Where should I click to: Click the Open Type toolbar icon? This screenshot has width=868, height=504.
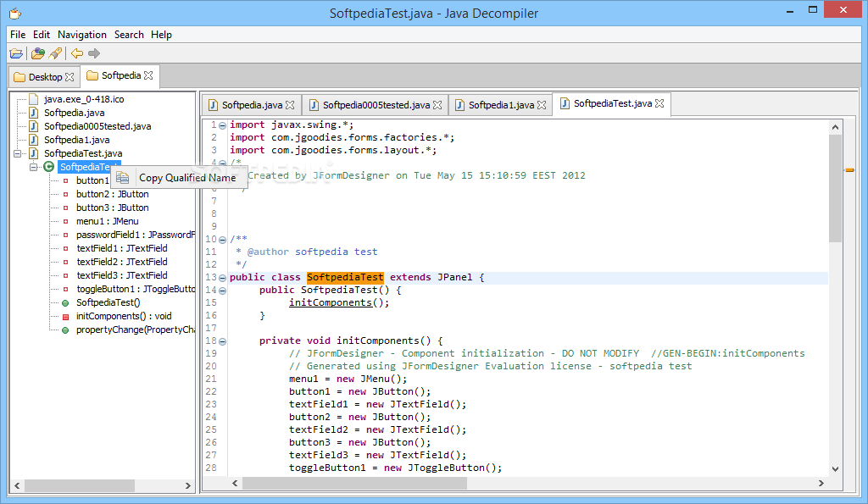point(37,53)
